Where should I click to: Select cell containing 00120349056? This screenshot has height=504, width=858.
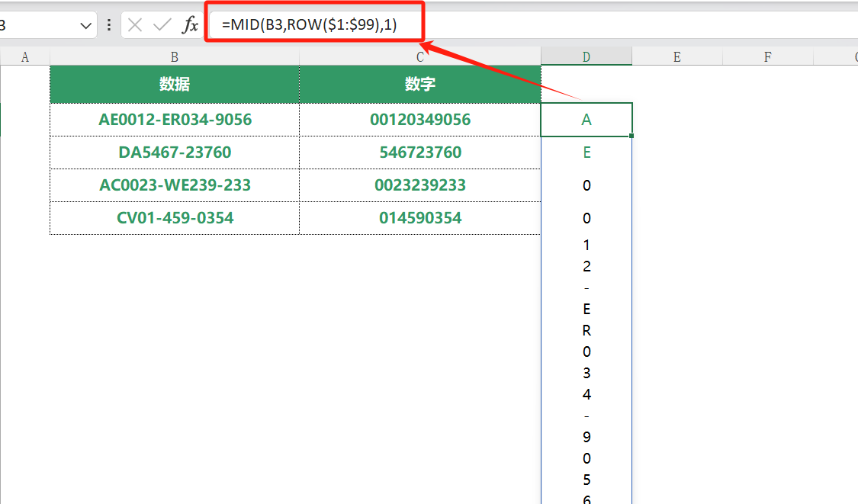click(x=420, y=119)
